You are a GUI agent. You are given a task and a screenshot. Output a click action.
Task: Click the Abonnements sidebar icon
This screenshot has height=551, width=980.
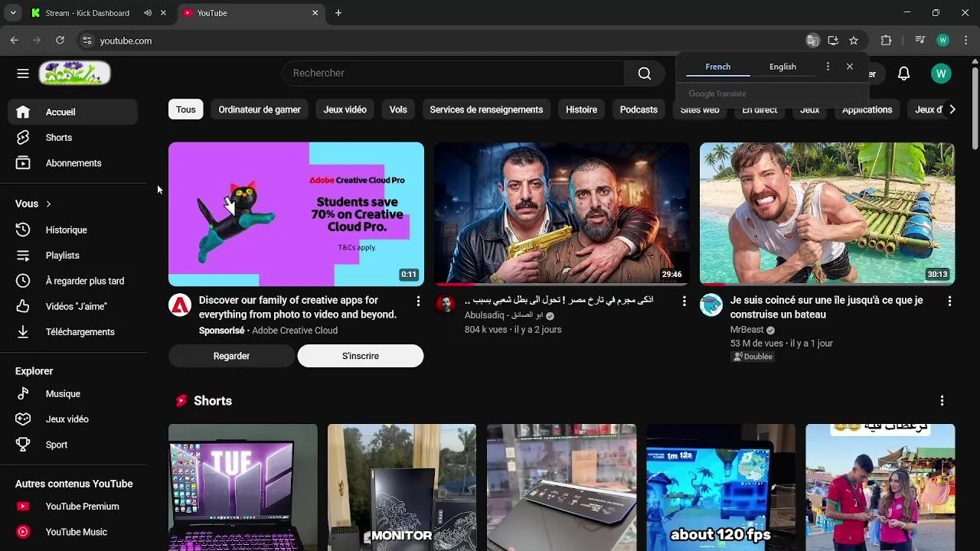pos(23,163)
